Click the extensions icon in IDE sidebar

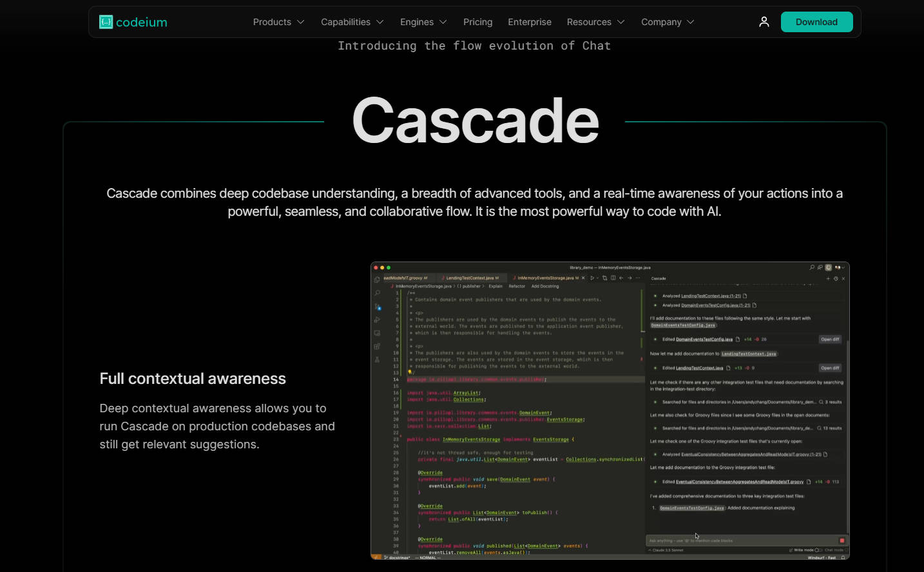pos(377,347)
